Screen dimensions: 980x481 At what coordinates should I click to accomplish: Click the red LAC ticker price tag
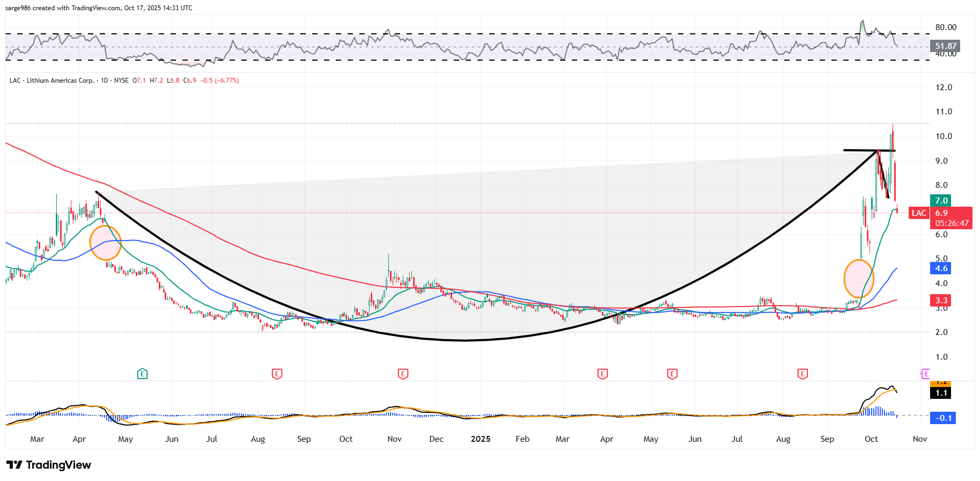(x=919, y=213)
